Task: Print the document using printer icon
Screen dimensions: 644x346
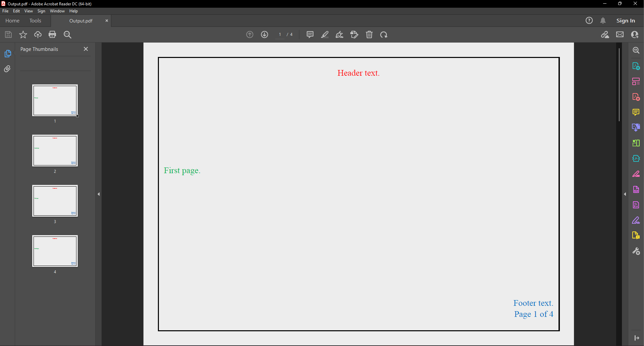Action: pyautogui.click(x=52, y=34)
